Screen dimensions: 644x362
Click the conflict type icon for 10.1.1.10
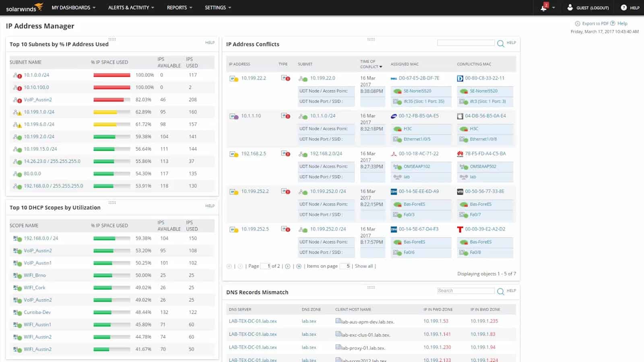pos(285,116)
